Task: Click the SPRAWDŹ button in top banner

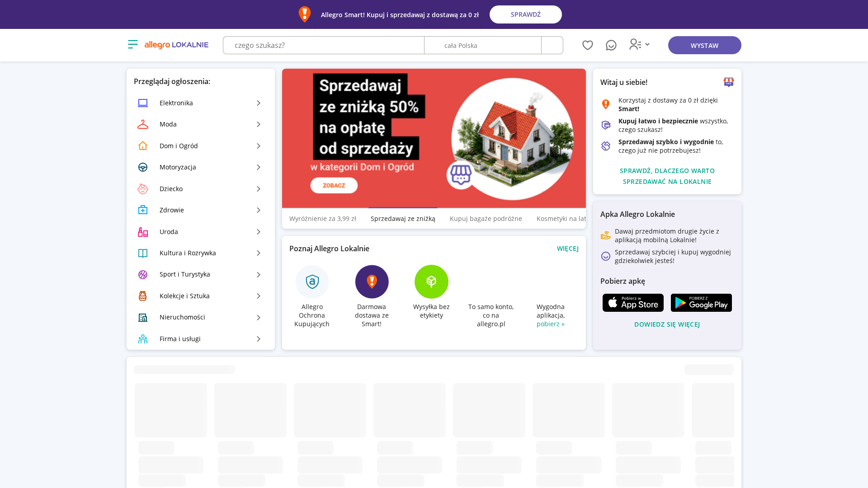Action: [526, 14]
